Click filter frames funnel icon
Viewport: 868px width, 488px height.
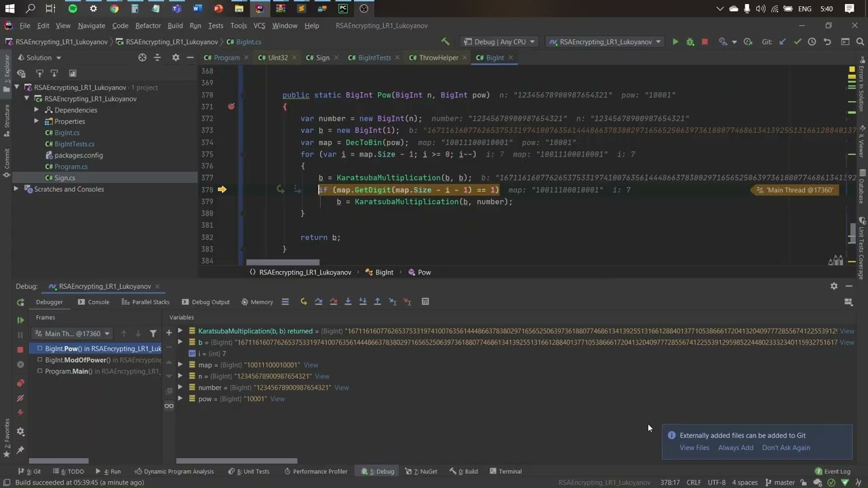(x=153, y=333)
